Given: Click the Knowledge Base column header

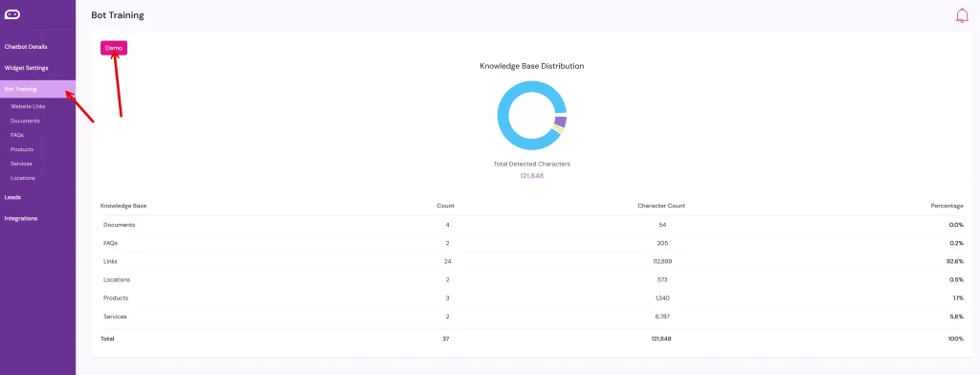Looking at the screenshot, I should [123, 206].
